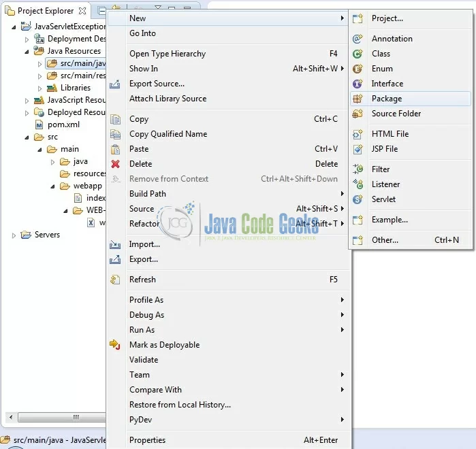Click the Mark as Deployable icon
Viewport: 476px width, 449px height.
click(115, 344)
